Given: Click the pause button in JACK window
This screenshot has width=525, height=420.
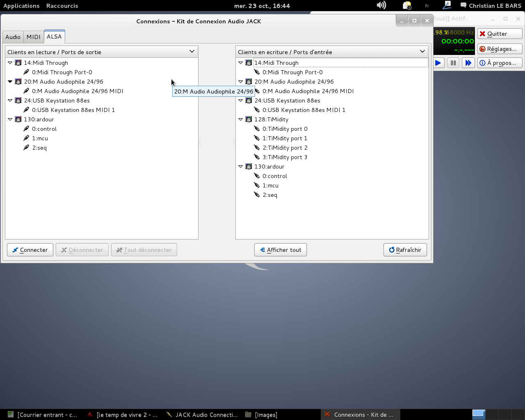Looking at the screenshot, I should click(x=453, y=63).
